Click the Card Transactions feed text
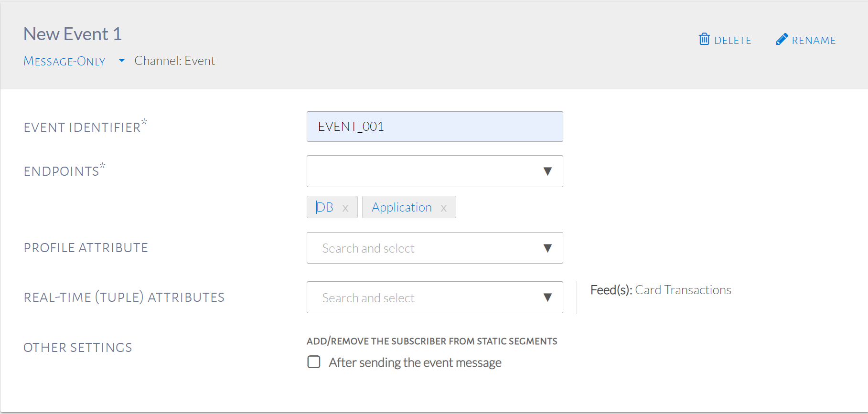The width and height of the screenshot is (868, 414). pyautogui.click(x=683, y=290)
